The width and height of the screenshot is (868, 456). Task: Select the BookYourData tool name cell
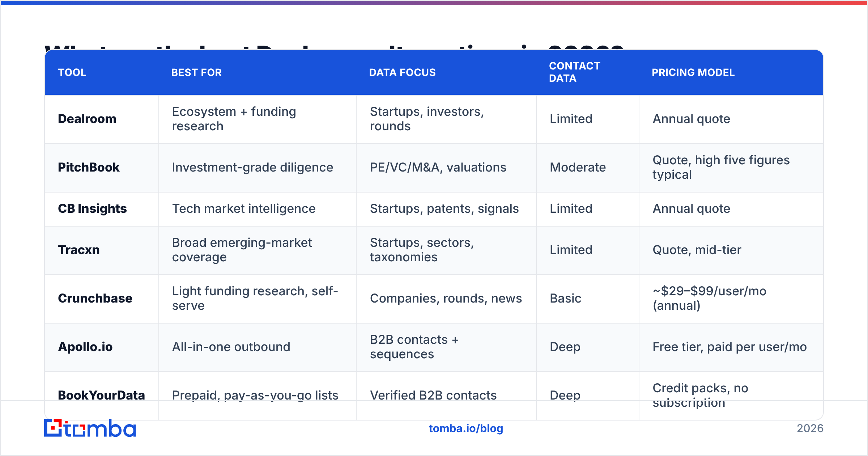[101, 395]
